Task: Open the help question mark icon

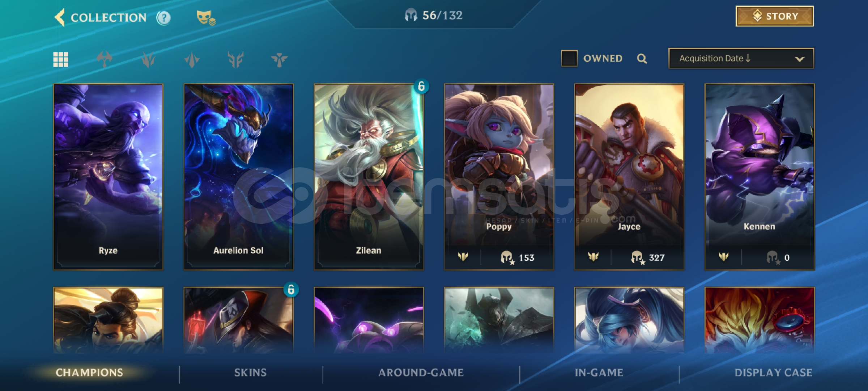Action: (x=163, y=17)
